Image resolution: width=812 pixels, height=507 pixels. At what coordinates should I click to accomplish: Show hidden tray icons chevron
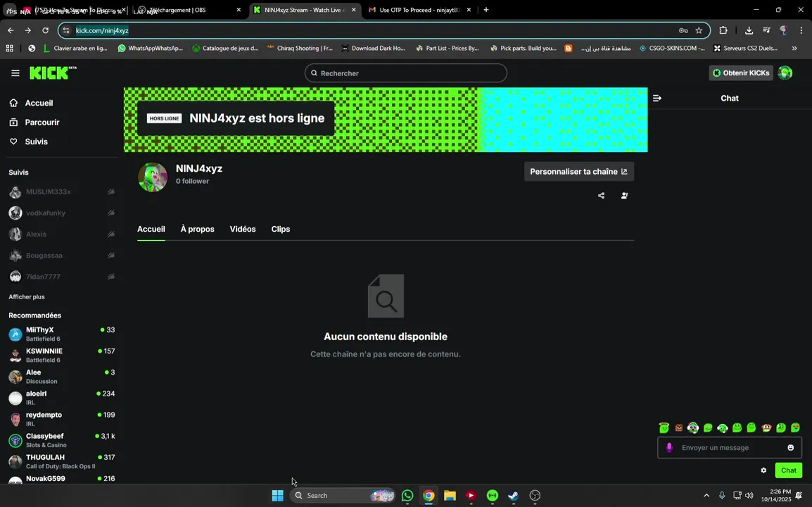click(706, 496)
